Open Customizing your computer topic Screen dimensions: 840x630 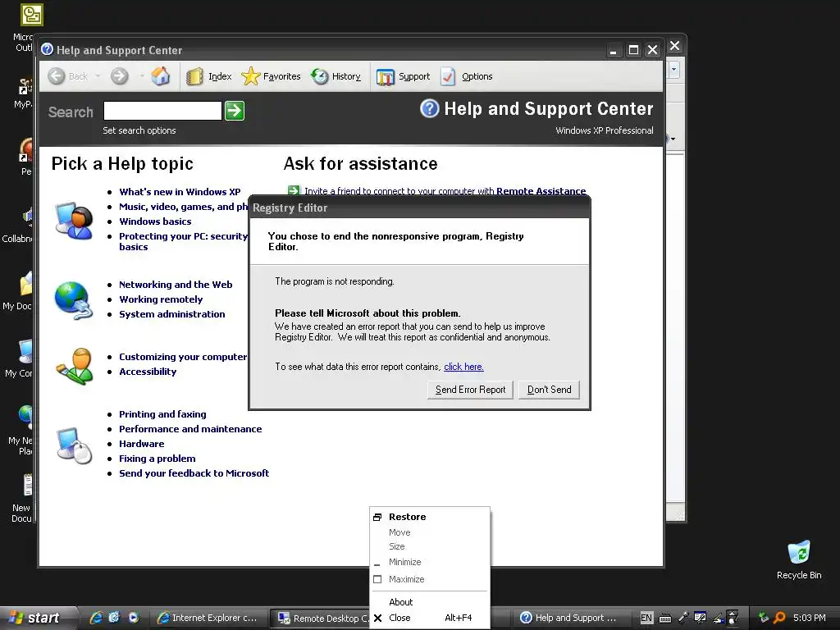(x=183, y=357)
